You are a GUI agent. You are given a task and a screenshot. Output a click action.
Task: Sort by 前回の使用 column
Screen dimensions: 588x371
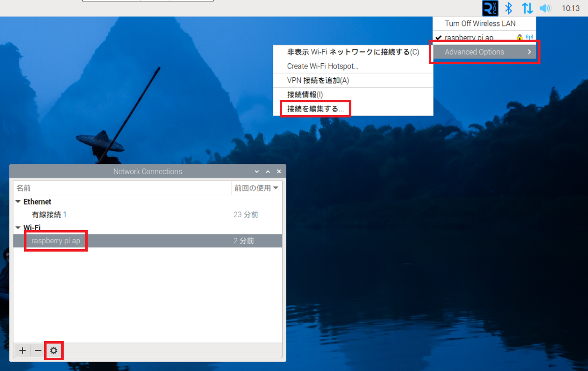click(x=256, y=188)
